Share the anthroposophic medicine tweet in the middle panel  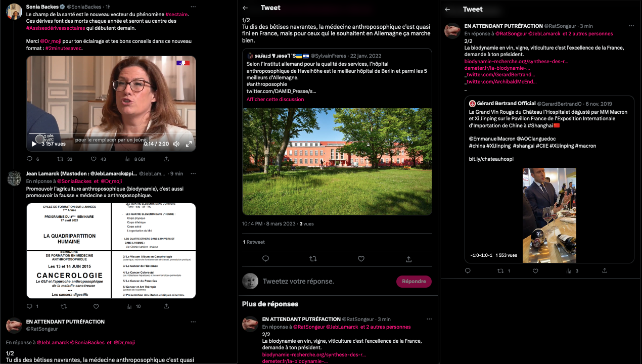point(408,258)
